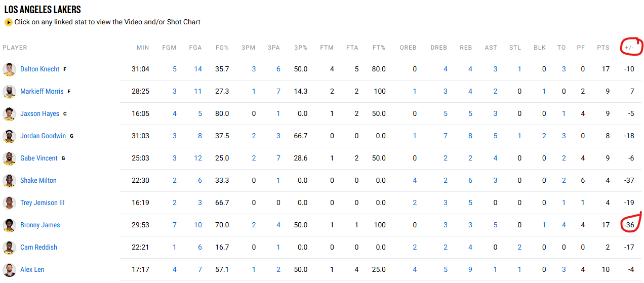Open Cam Reddish's player profile
Image resolution: width=644 pixels, height=283 pixels.
[x=38, y=248]
